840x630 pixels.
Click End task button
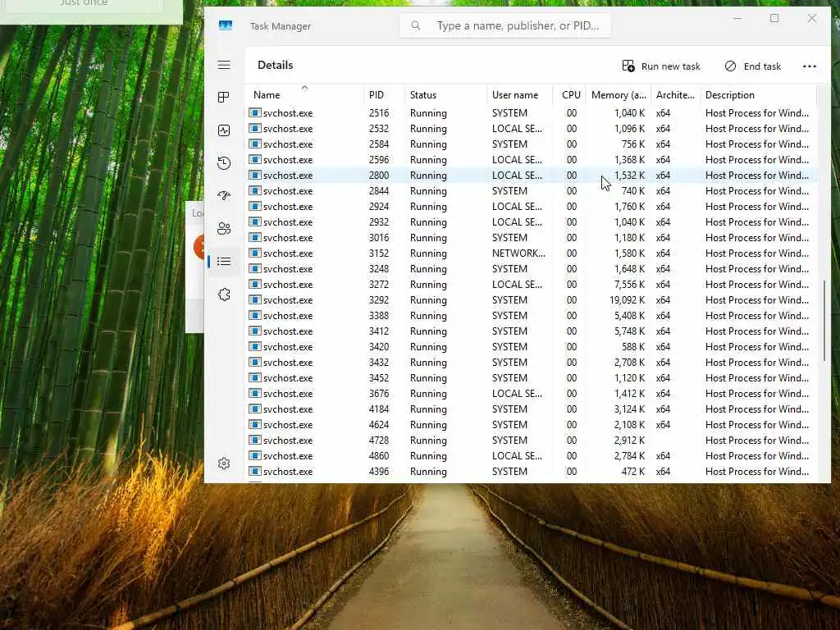[x=753, y=66]
